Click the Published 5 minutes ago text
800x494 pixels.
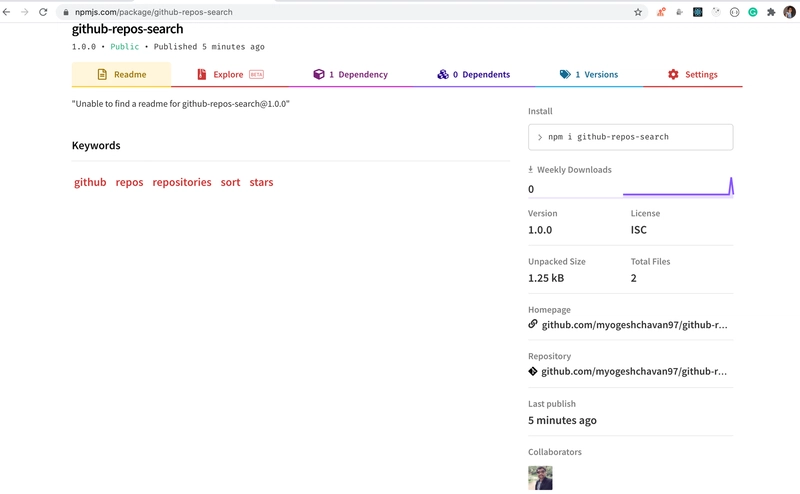tap(209, 46)
